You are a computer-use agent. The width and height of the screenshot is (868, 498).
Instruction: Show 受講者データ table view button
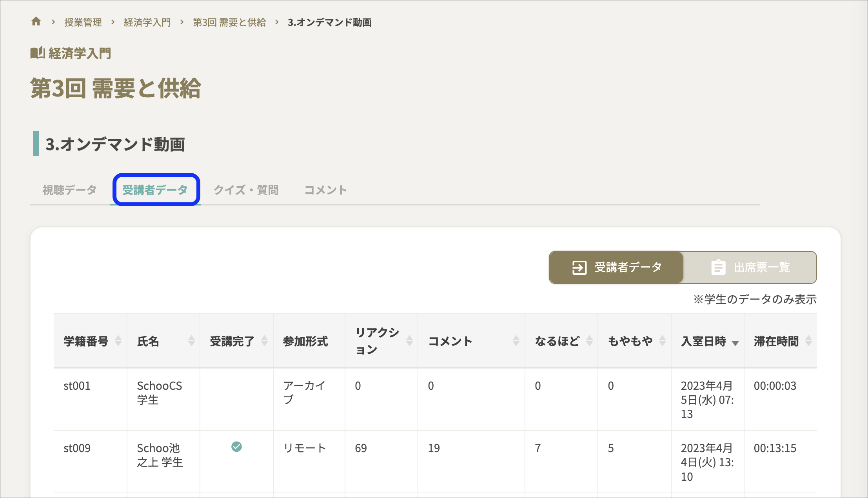point(616,267)
